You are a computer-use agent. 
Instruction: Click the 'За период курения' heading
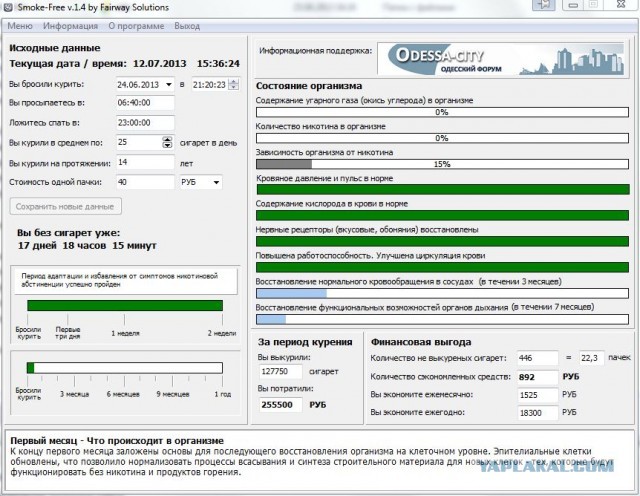tap(305, 342)
